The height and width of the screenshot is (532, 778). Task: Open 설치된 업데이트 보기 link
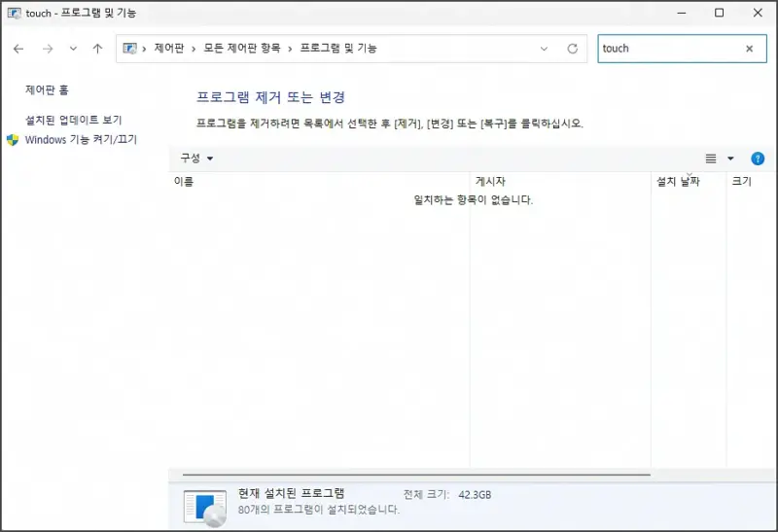click(x=74, y=120)
